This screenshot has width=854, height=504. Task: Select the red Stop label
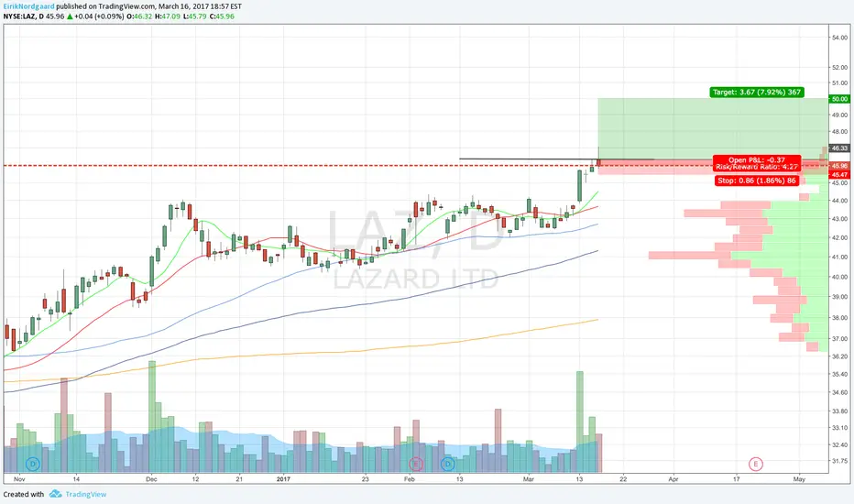pyautogui.click(x=757, y=181)
